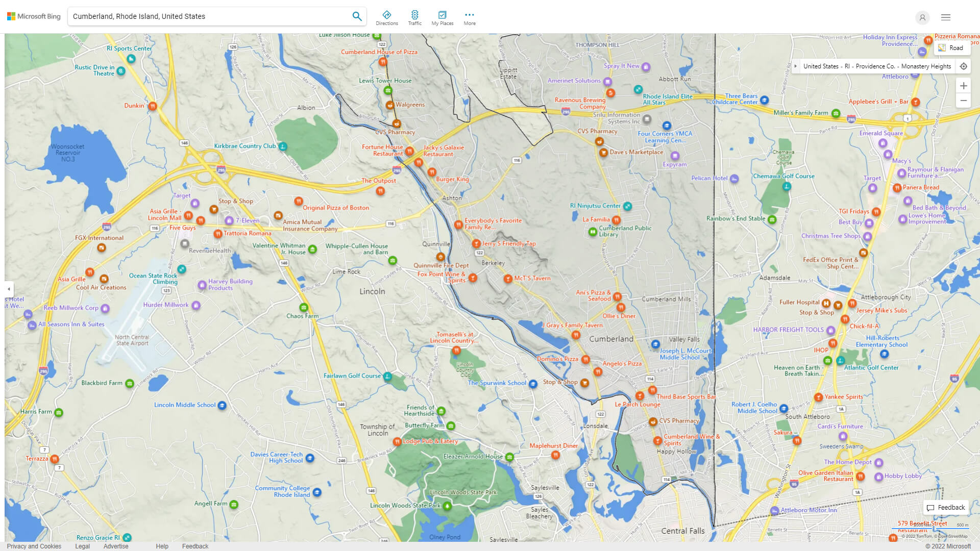The width and height of the screenshot is (980, 551).
Task: Expand the location breadcrumb arrow
Action: pyautogui.click(x=796, y=66)
